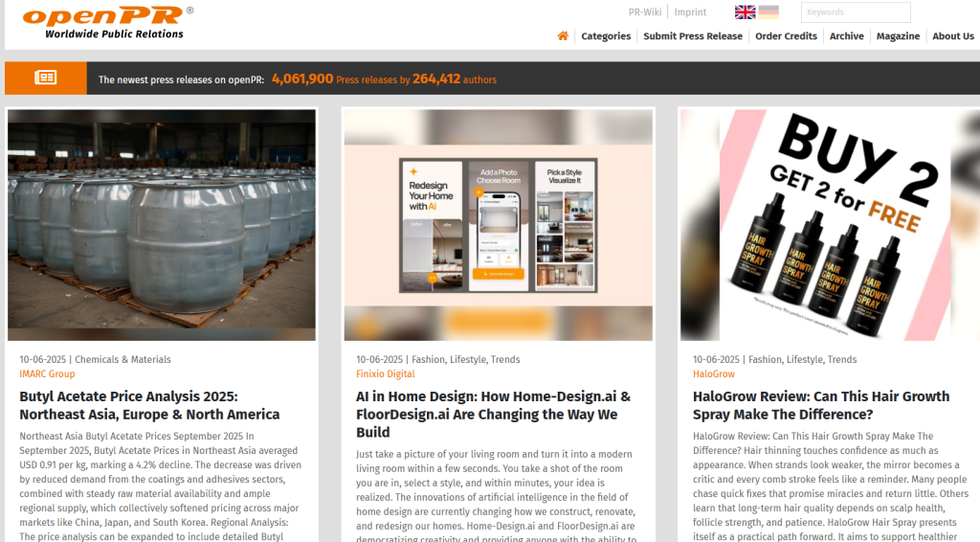This screenshot has width=980, height=542.
Task: Click the newspaper icon in orange box
Action: pos(46,79)
